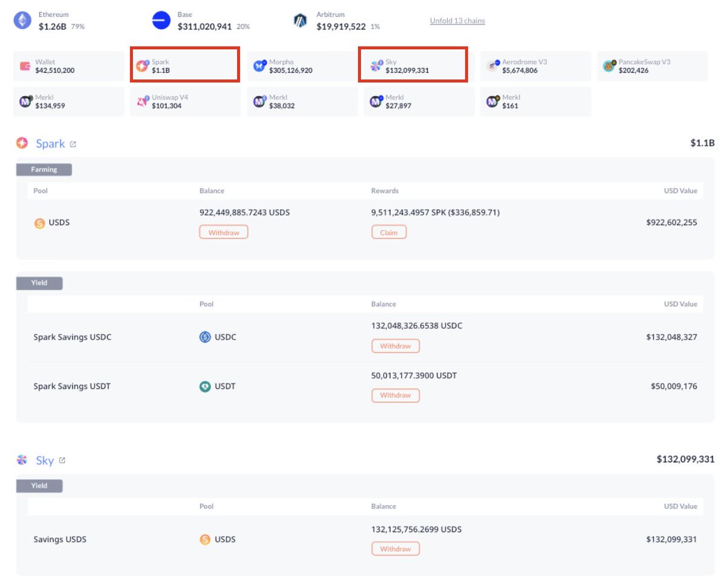Image resolution: width=728 pixels, height=584 pixels.
Task: Click the Sky section total $132,099,331
Action: (x=686, y=460)
